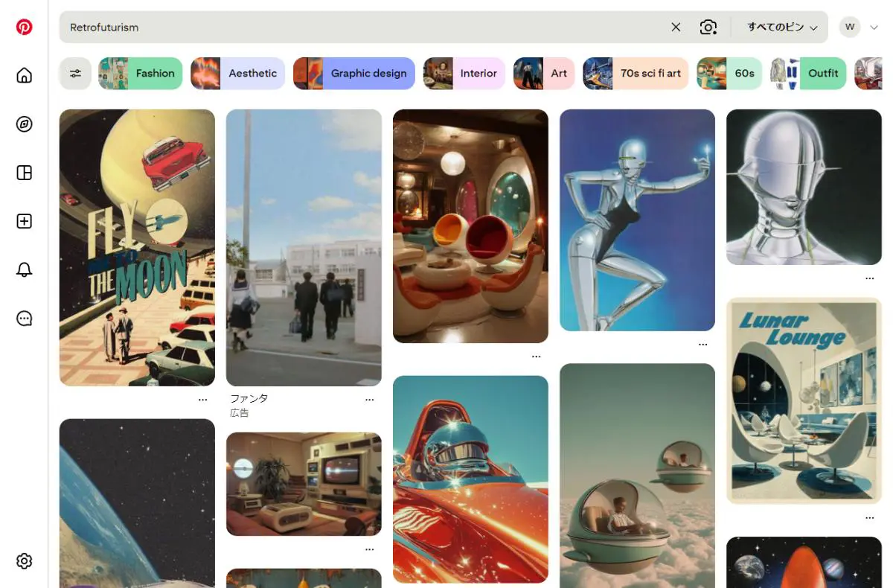The image size is (893, 588).
Task: Click the 広告 ad label
Action: click(x=239, y=412)
